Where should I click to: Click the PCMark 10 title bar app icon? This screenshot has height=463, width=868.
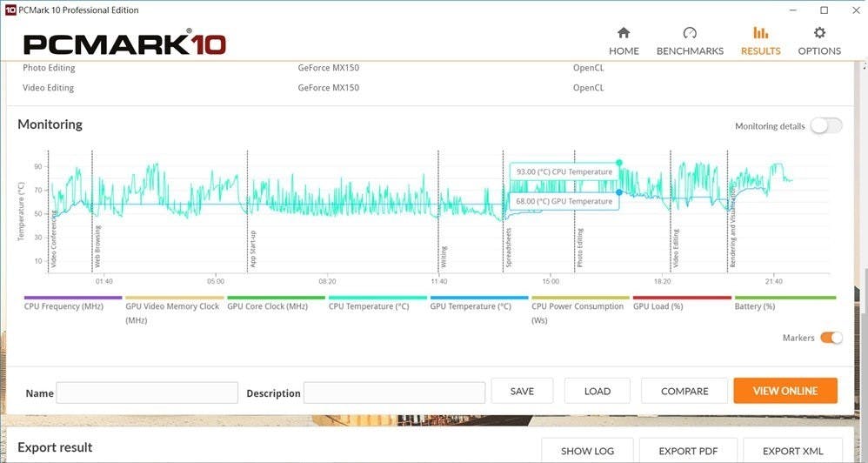[x=10, y=10]
